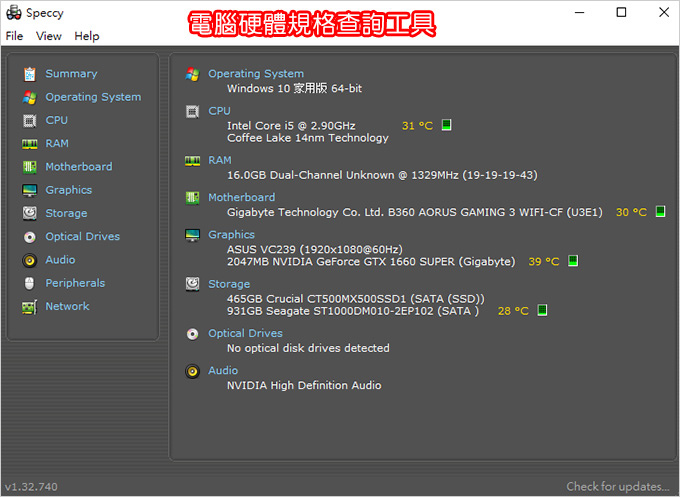Click the Peripherals mouse icon in sidebar
This screenshot has height=497, width=680.
29,283
